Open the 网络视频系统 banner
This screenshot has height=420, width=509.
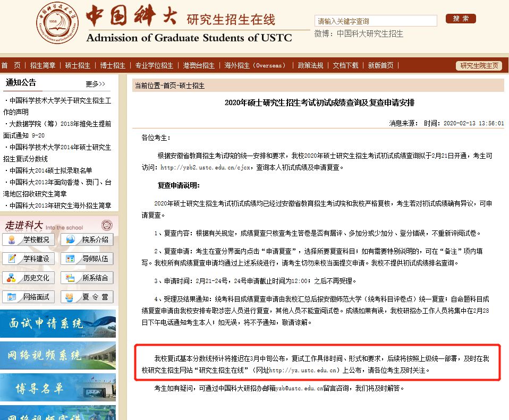pyautogui.click(x=58, y=355)
